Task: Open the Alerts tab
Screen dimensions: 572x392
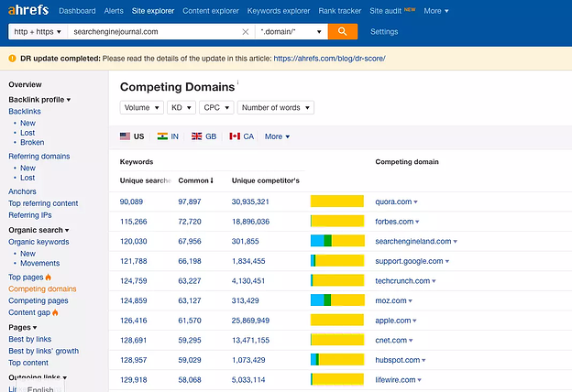Action: (x=114, y=11)
